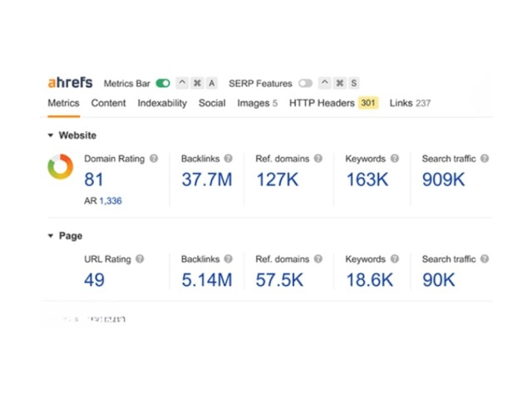Click the Ahrefs logo
This screenshot has width=532, height=394.
point(70,83)
